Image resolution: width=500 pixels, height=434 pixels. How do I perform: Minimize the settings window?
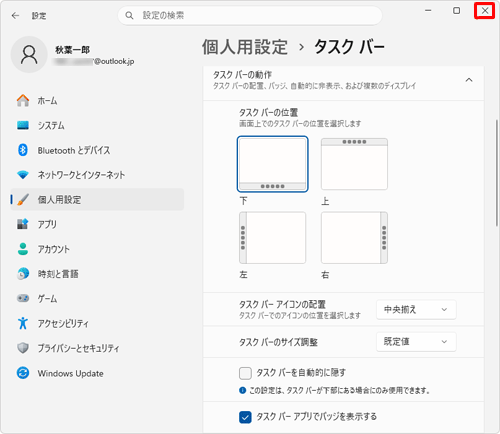428,11
